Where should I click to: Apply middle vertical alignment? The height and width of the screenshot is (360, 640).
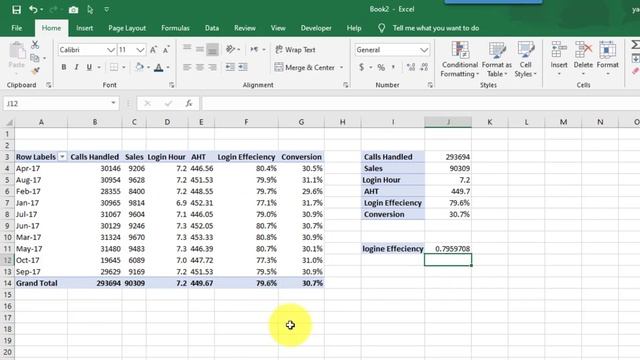click(200, 49)
